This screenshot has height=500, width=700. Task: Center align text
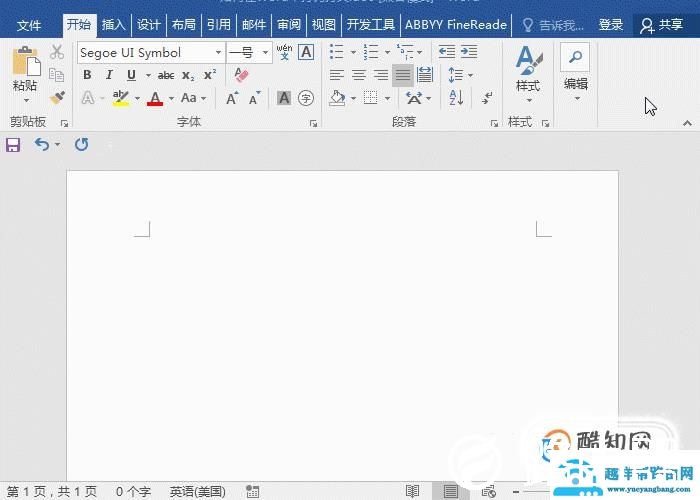[x=359, y=75]
